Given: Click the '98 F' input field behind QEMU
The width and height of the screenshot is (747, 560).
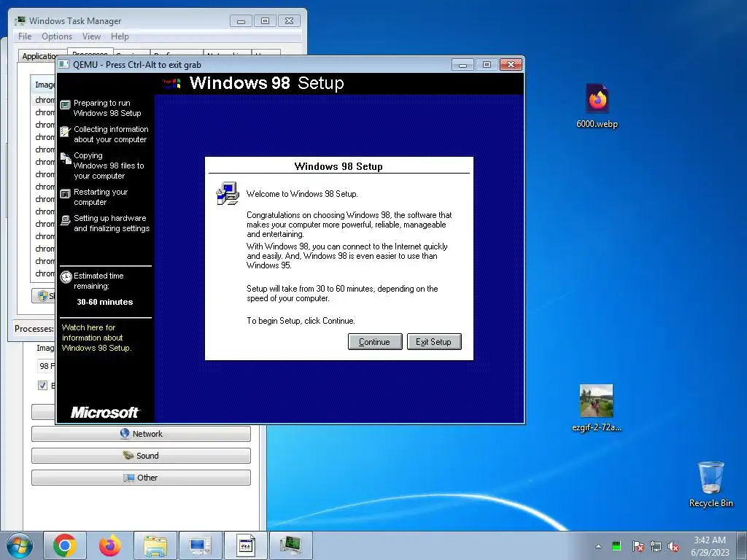Looking at the screenshot, I should 46,366.
